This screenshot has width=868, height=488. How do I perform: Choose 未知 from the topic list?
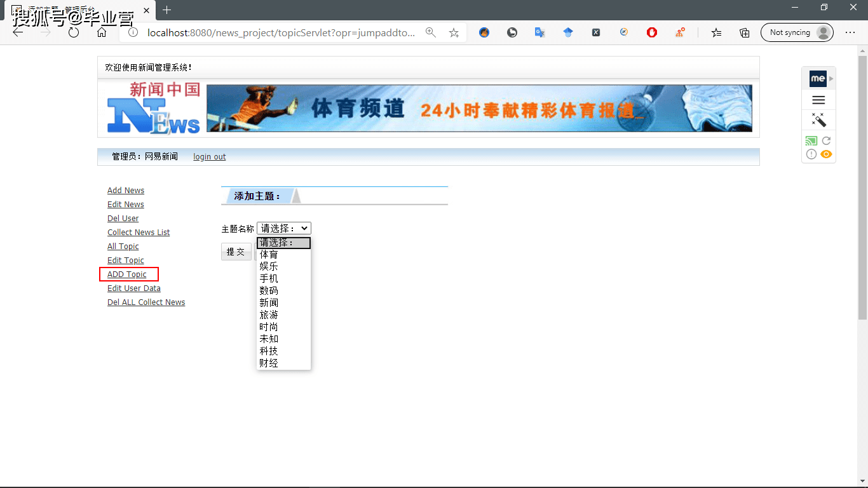[283, 339]
